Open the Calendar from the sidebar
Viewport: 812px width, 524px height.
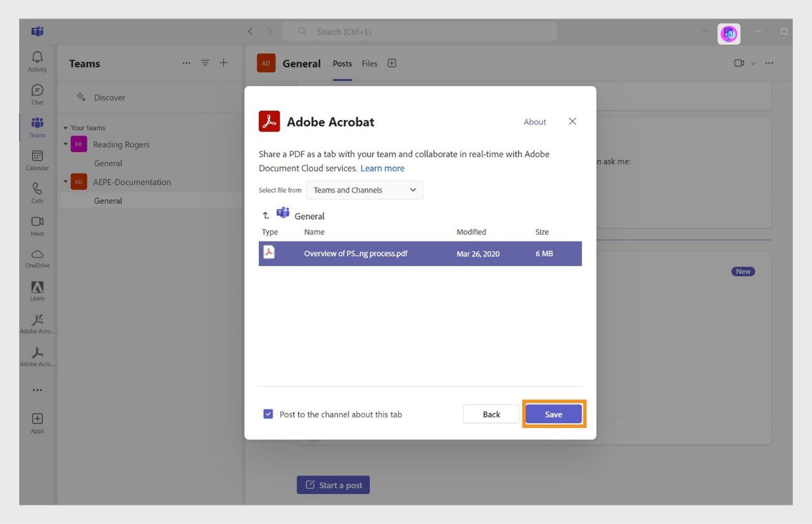[36, 158]
